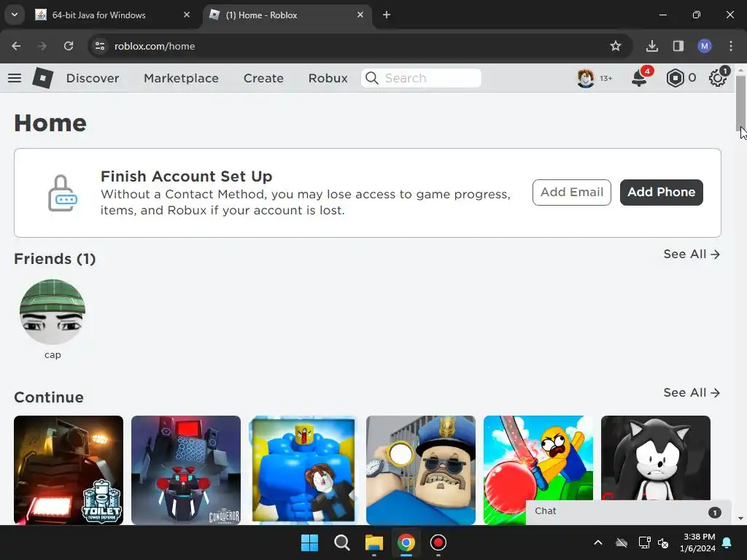Open the user avatar profile icon

[586, 78]
